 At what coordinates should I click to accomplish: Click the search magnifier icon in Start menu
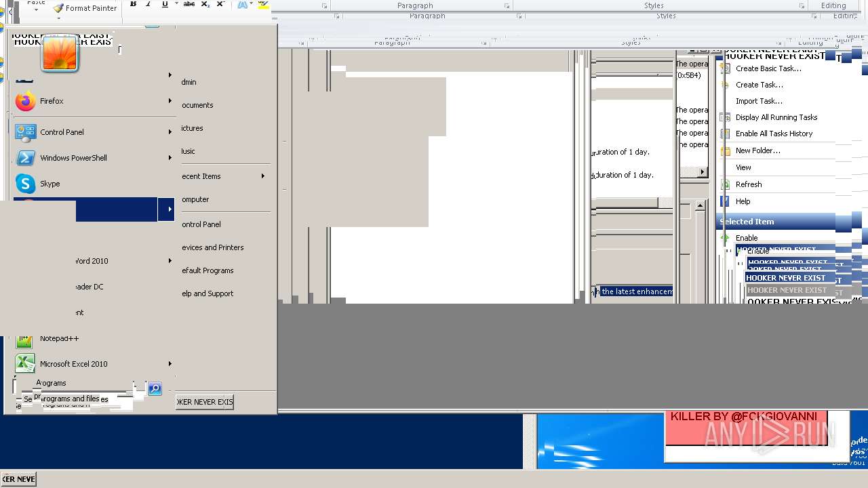tap(155, 388)
